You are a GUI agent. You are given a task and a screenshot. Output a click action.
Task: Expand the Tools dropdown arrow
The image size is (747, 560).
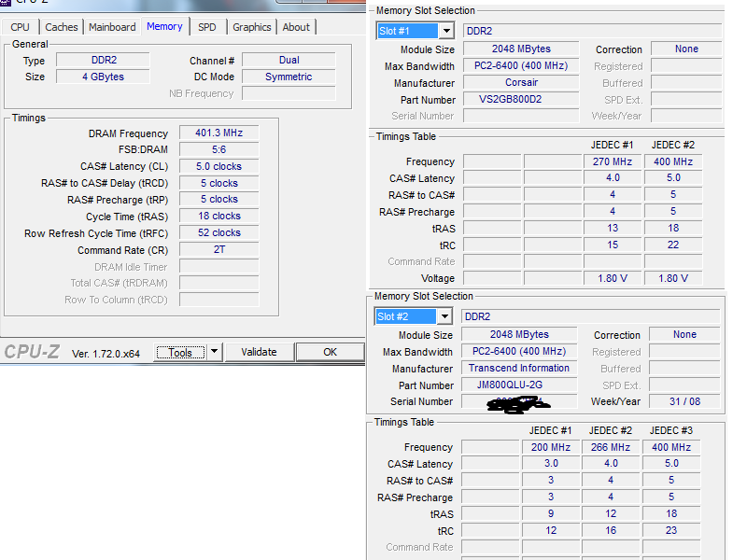pos(215,353)
